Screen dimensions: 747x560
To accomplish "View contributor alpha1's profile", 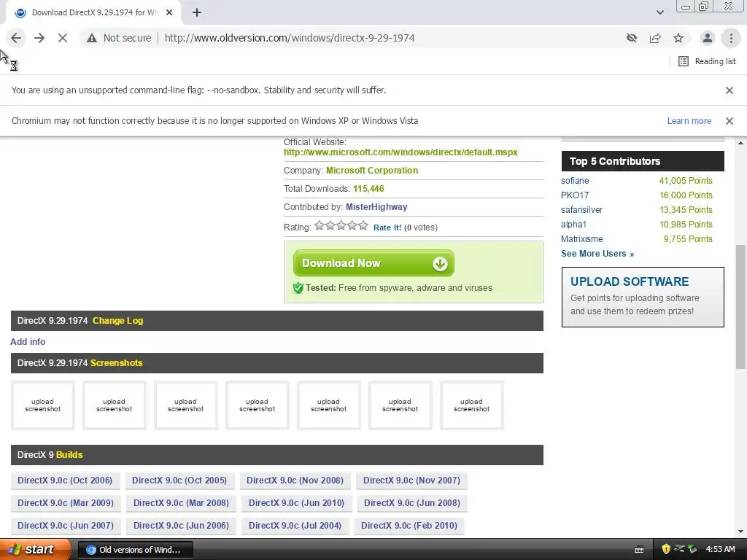I will (x=573, y=225).
